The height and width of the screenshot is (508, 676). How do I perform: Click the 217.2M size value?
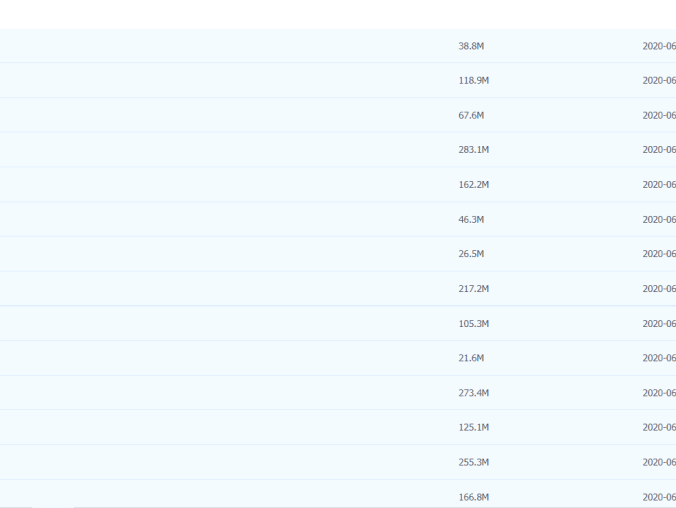click(x=473, y=289)
